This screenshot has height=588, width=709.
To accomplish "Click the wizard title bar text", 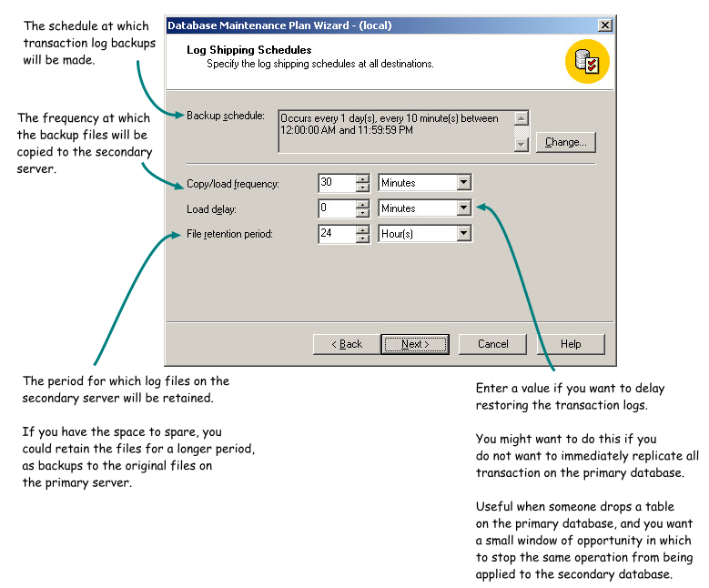I will (x=279, y=25).
